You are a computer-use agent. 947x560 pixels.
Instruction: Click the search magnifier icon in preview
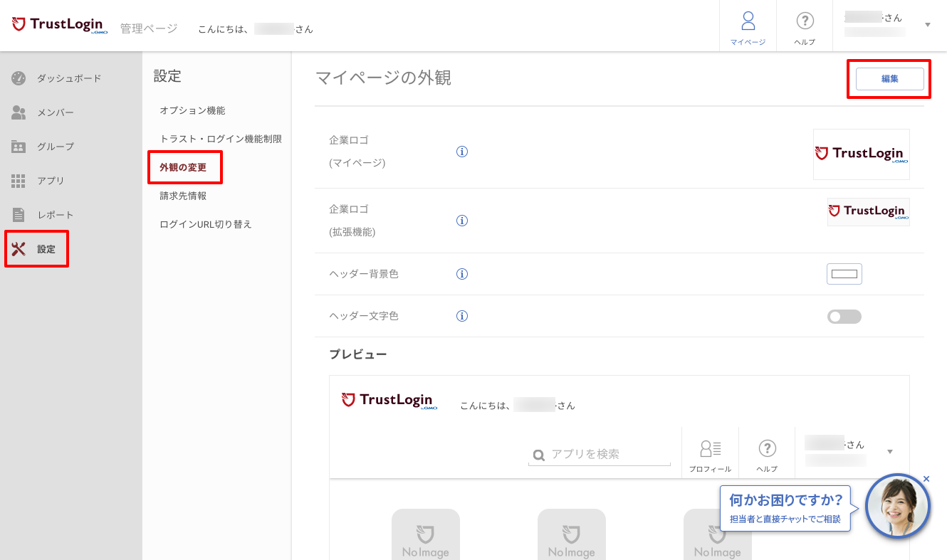click(539, 455)
